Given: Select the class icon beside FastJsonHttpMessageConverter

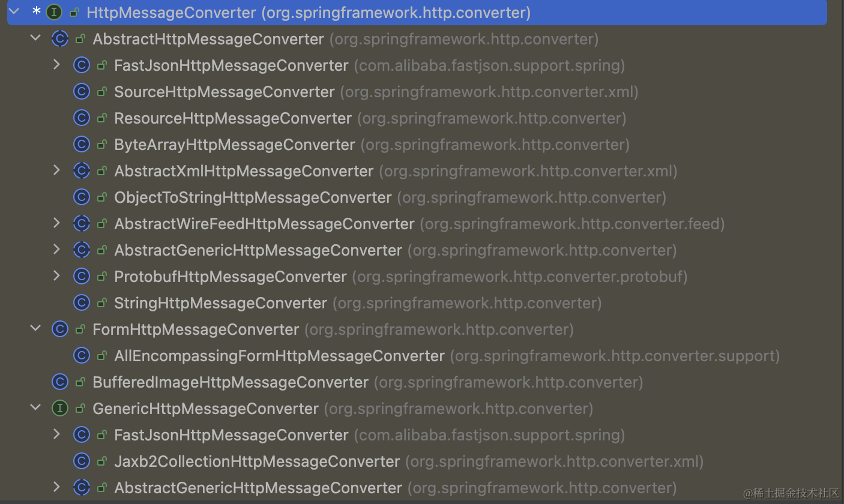Looking at the screenshot, I should pyautogui.click(x=82, y=65).
